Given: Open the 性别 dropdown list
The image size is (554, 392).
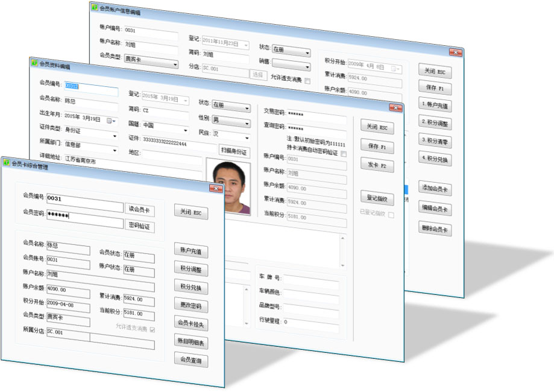Looking at the screenshot, I should [247, 123].
